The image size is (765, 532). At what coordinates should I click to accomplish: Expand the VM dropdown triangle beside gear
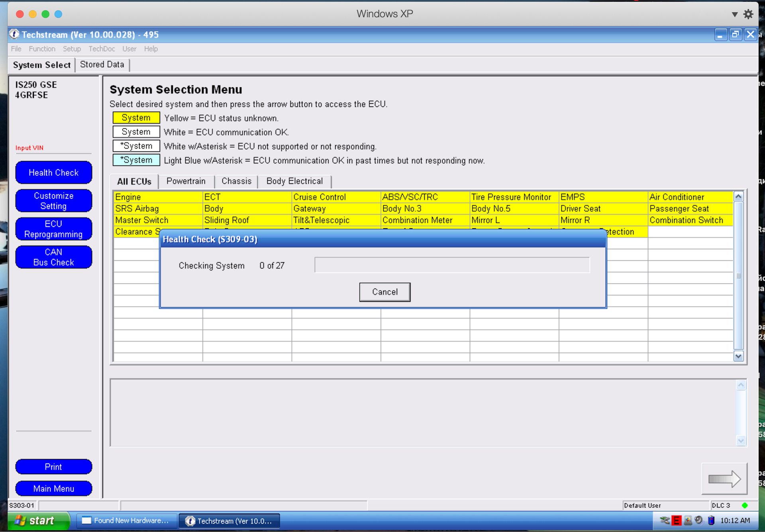(735, 14)
